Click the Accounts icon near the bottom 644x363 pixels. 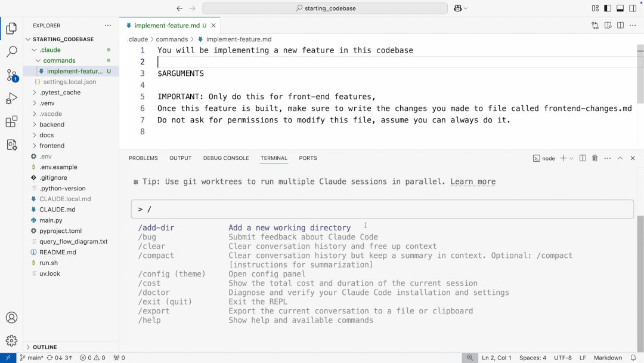11,318
